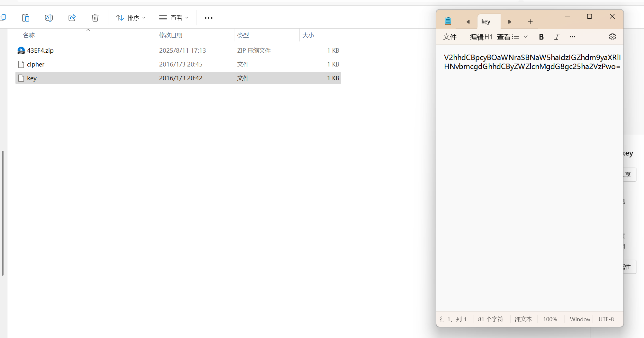Change zoom level from 100% in status bar
The width and height of the screenshot is (644, 338).
click(550, 319)
